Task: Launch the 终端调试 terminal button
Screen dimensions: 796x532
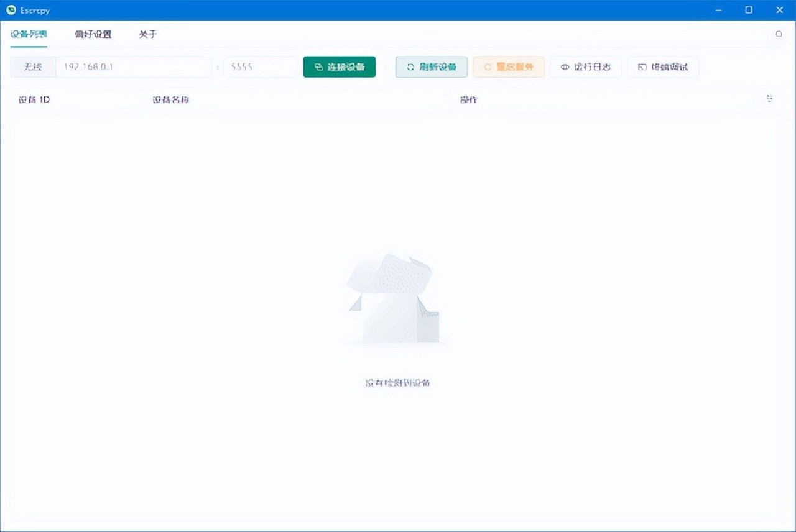Action: [663, 67]
